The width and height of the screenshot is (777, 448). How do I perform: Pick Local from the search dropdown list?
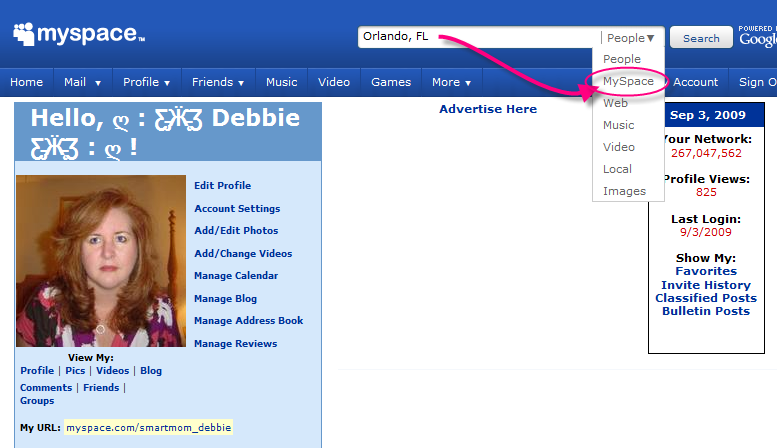click(617, 169)
